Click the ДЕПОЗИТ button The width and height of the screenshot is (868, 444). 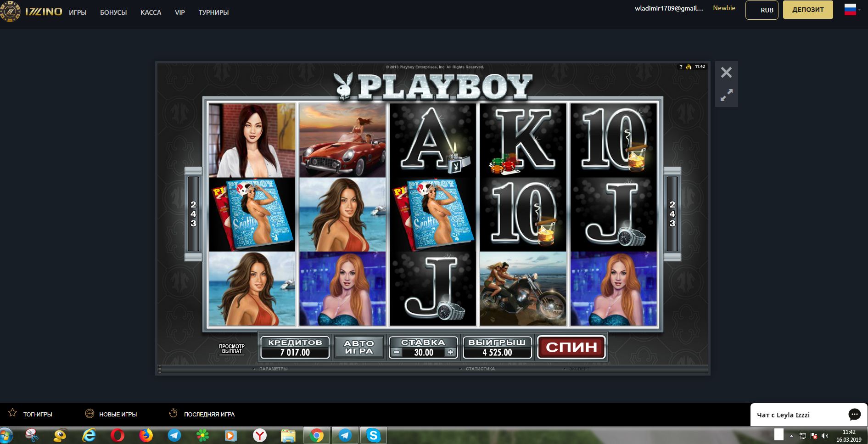808,10
